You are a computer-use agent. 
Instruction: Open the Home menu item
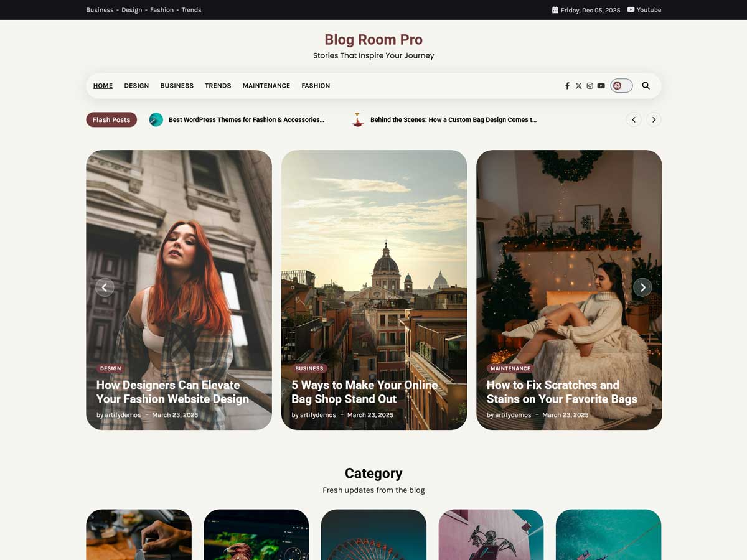coord(103,86)
